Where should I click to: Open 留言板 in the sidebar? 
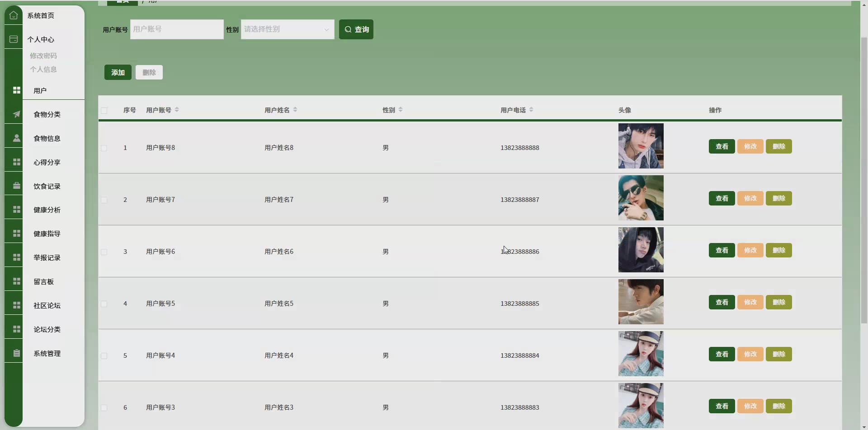(43, 281)
